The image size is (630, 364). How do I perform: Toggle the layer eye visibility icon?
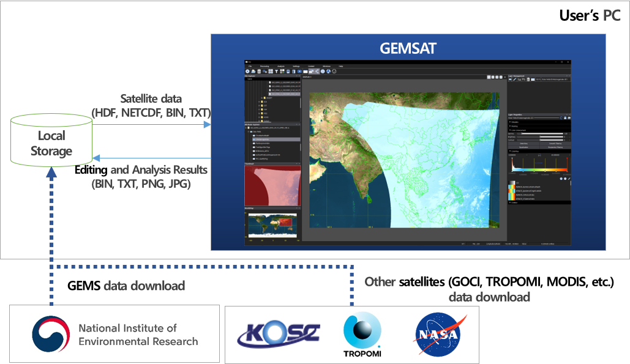pyautogui.click(x=510, y=80)
